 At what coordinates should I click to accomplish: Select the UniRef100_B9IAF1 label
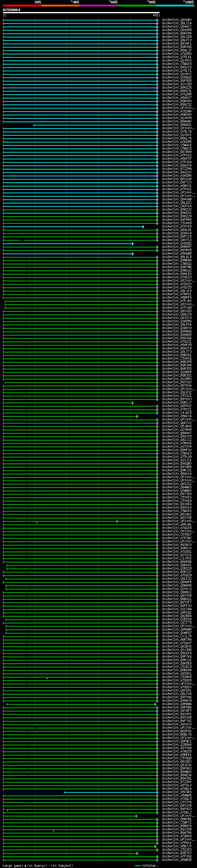pyautogui.click(x=176, y=43)
